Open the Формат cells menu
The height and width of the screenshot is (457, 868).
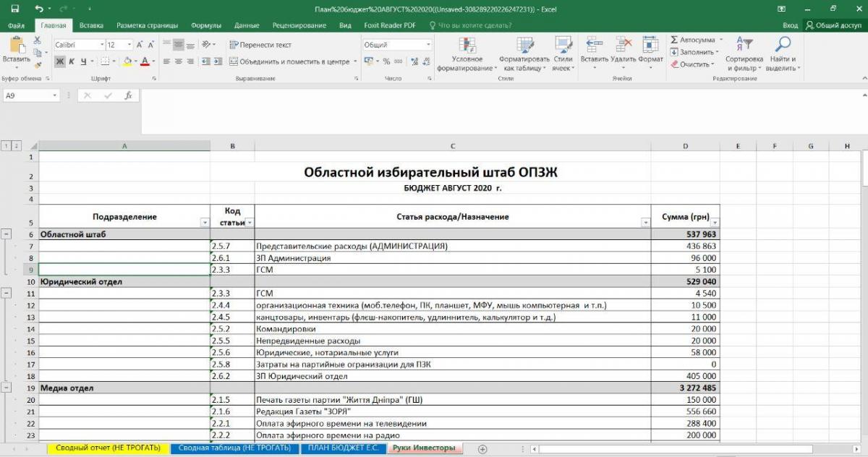[650, 54]
